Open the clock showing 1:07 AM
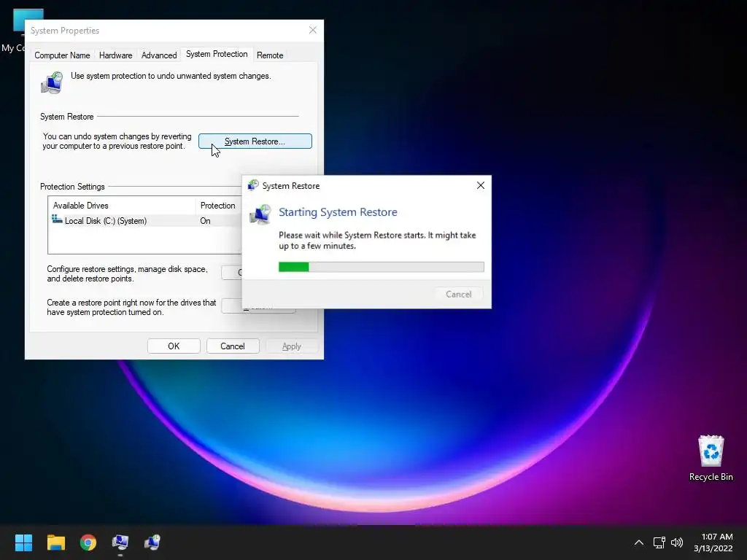The image size is (747, 560). coord(717,537)
